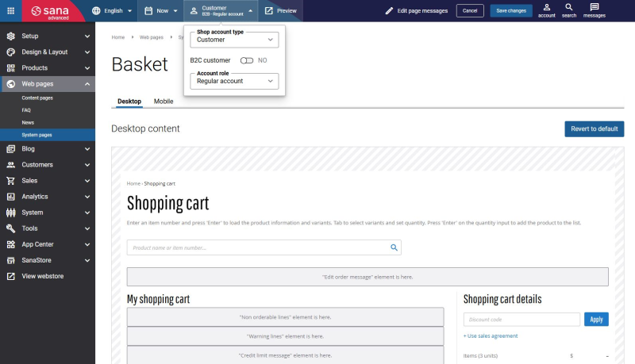Click the App Center icon
Screen dimensions: 635x364
coord(11,244)
